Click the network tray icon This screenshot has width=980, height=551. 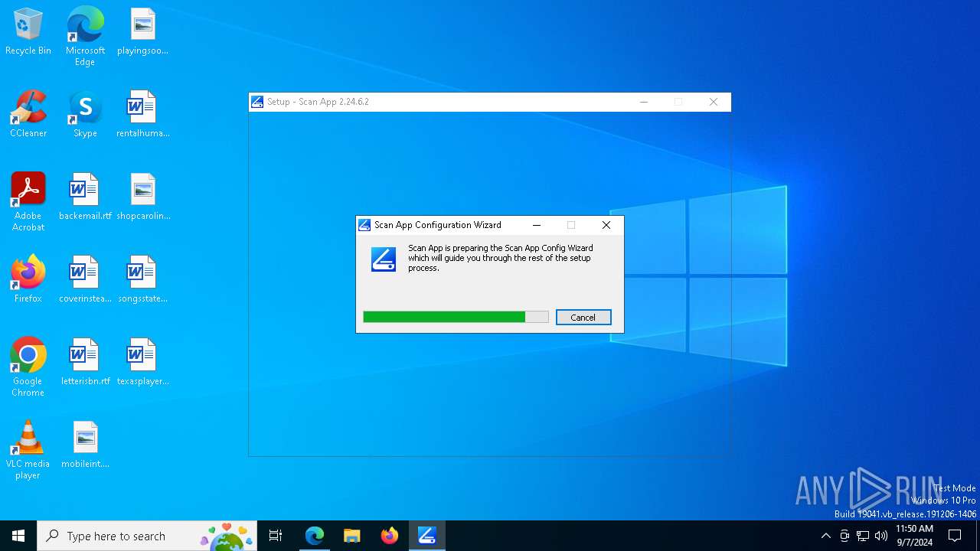[863, 536]
